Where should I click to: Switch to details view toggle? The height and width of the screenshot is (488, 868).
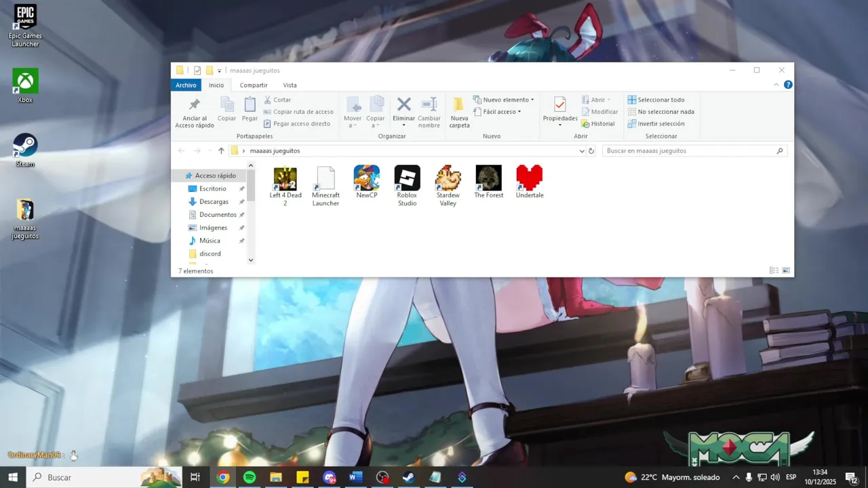pos(774,270)
